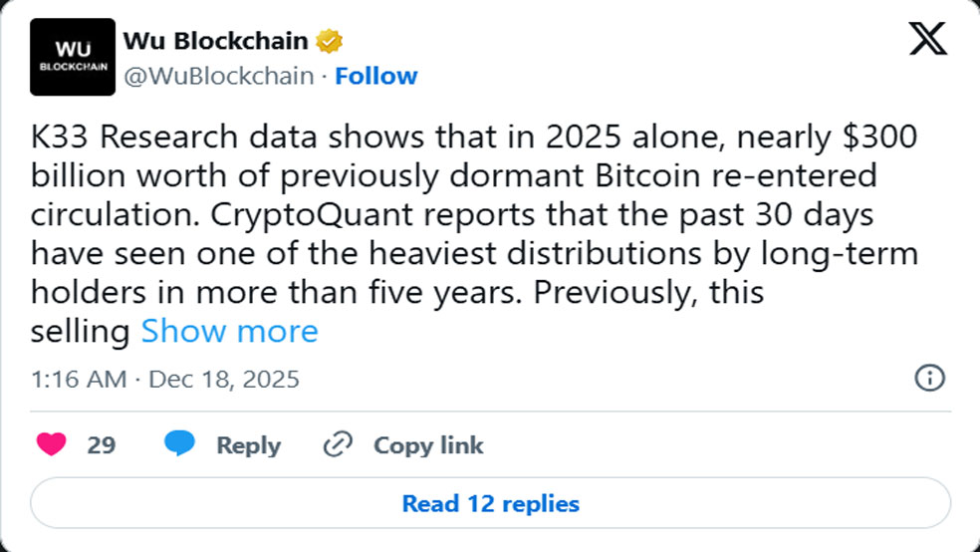Click the Reply text label

pyautogui.click(x=248, y=444)
